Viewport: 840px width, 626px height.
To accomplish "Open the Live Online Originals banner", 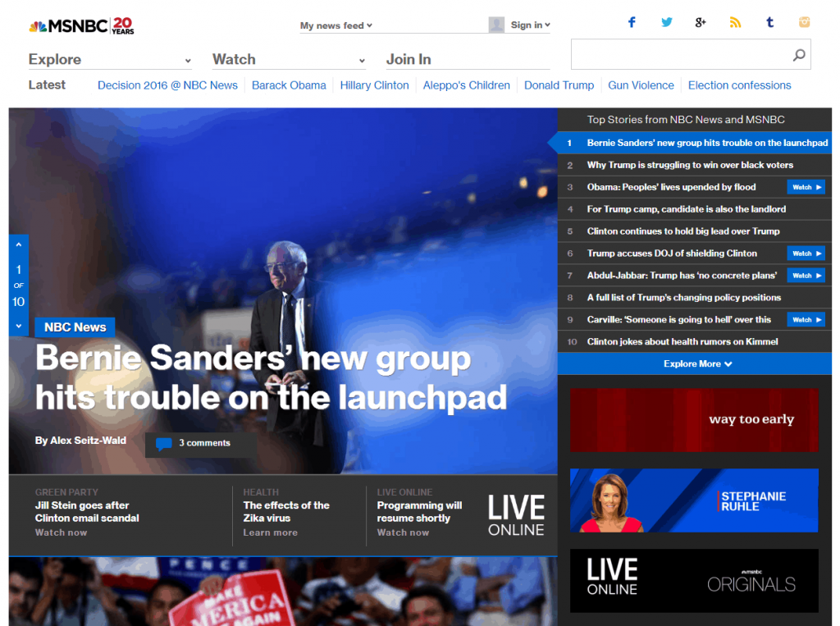I will [694, 580].
